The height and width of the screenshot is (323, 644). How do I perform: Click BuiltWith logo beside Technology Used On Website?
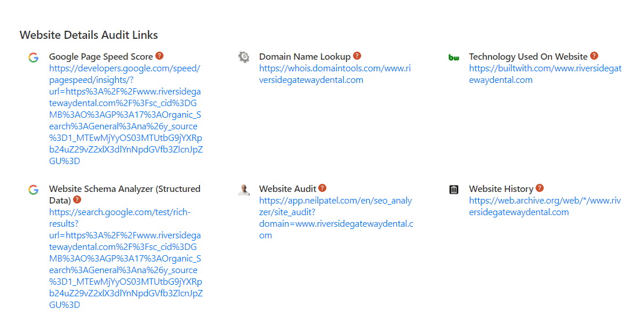tap(454, 57)
